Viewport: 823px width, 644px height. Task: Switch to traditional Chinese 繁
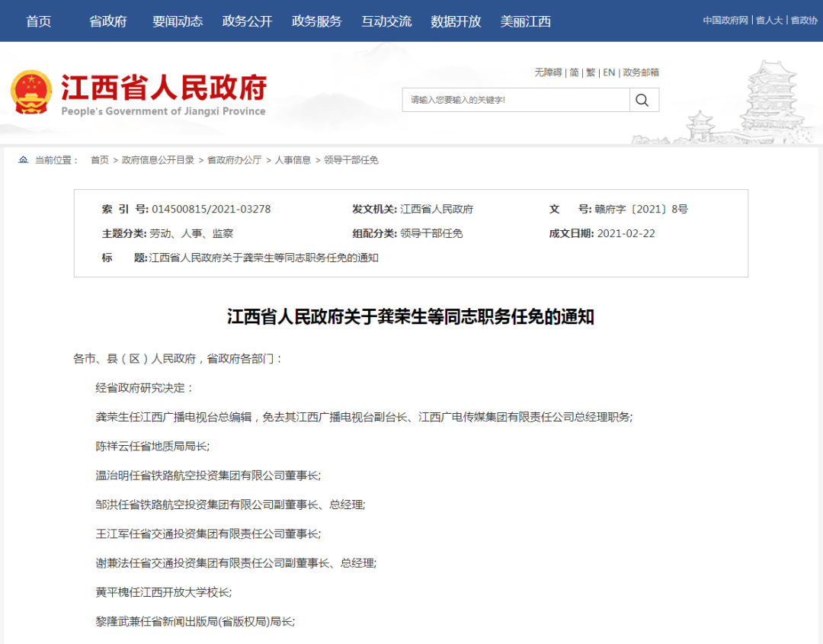pos(591,72)
